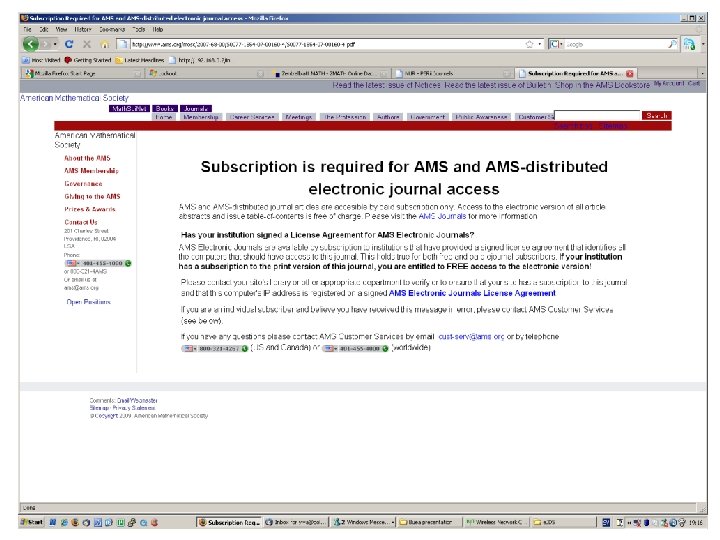The height and width of the screenshot is (540, 720).
Task: Open the search engine selector dropdown
Action: click(x=556, y=44)
